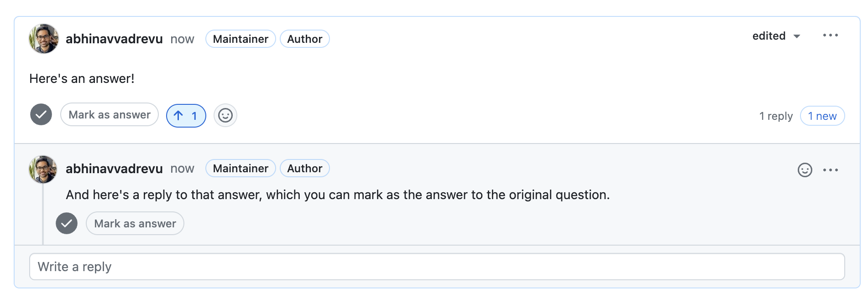
Task: Click the checkmark icon in the reply comment
Action: point(67,223)
